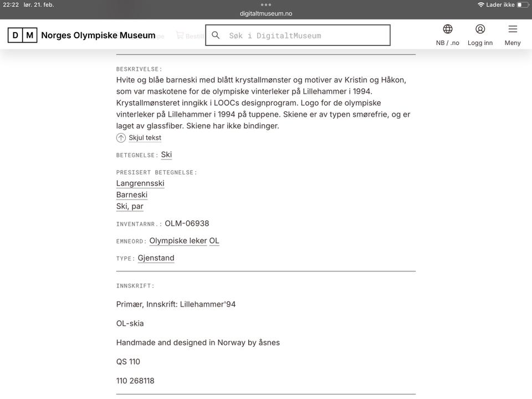Click inscription line QS 110
This screenshot has height=399, width=532.
(x=128, y=362)
